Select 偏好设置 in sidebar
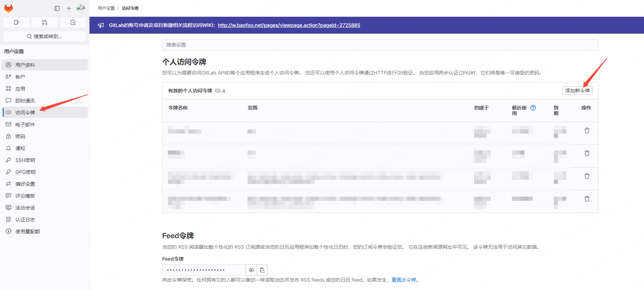 [25, 184]
